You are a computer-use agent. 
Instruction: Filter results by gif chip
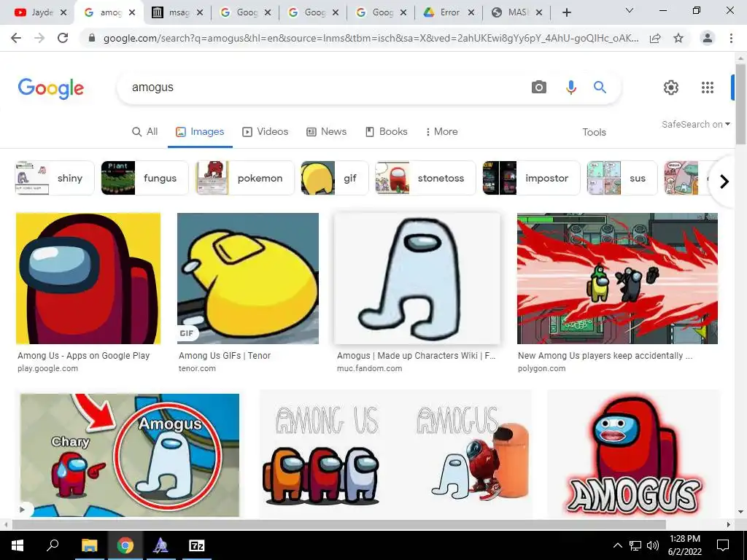(335, 178)
